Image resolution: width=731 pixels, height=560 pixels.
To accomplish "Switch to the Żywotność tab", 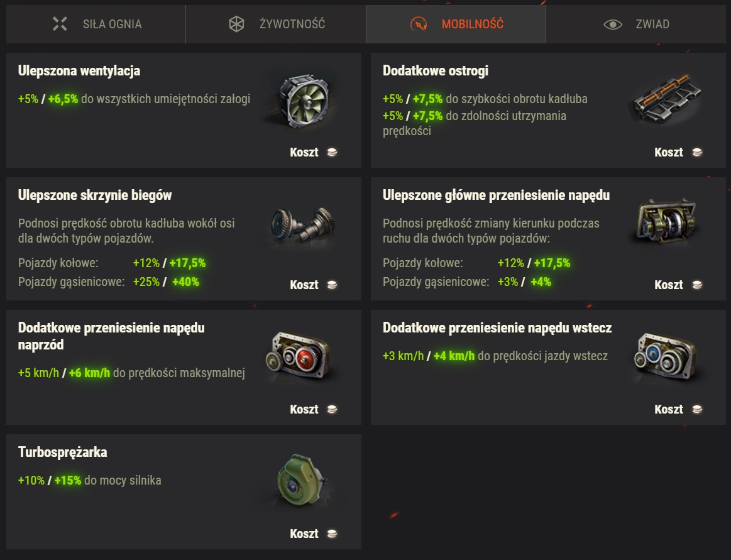I will (276, 25).
